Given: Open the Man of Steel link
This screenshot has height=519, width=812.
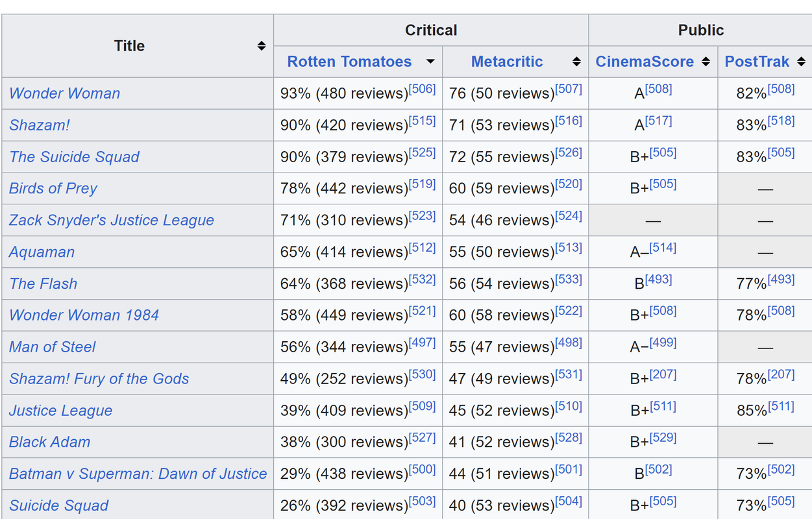Looking at the screenshot, I should pos(52,348).
